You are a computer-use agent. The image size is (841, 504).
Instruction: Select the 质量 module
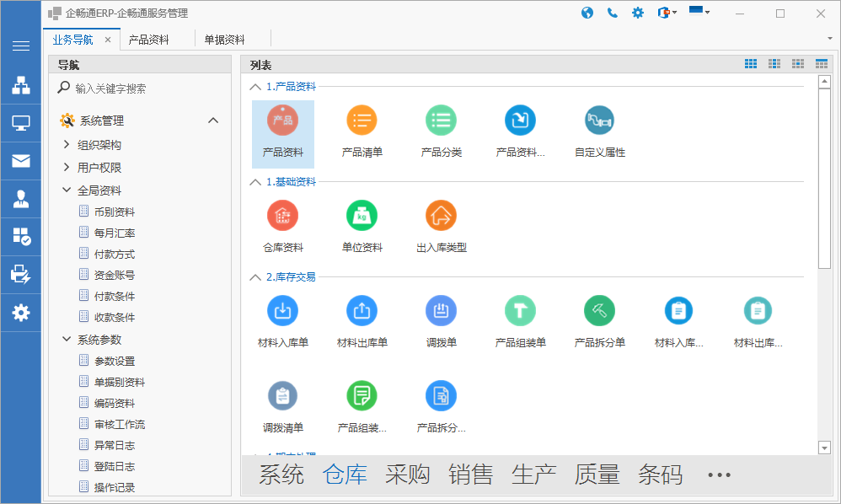[597, 475]
